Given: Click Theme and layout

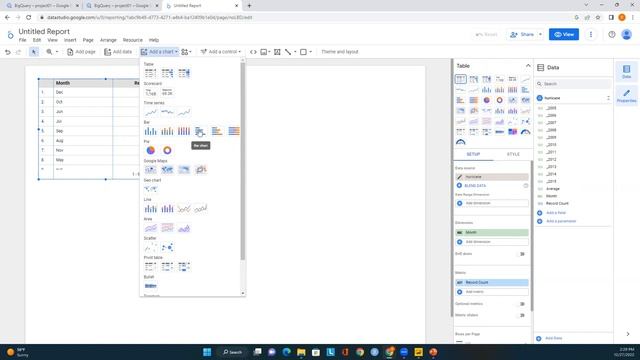Looking at the screenshot, I should (x=340, y=52).
